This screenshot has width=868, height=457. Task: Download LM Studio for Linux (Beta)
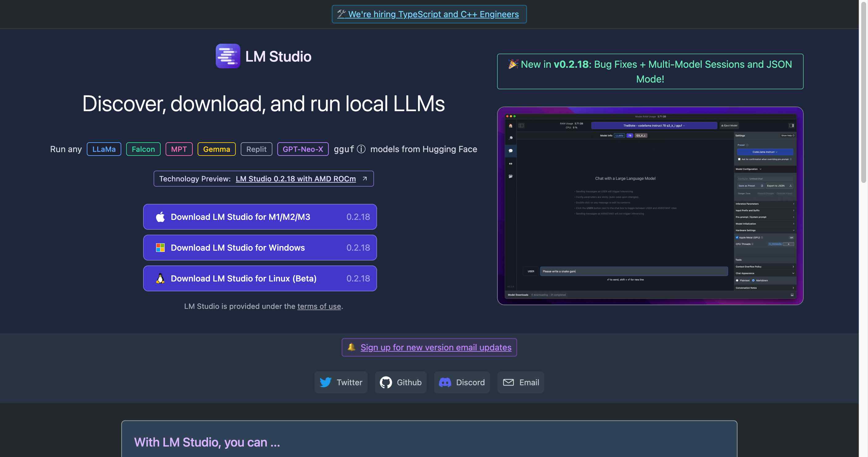(260, 278)
